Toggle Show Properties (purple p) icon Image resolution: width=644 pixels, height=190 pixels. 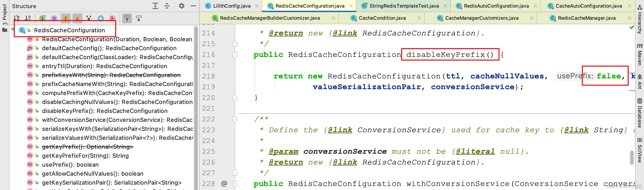point(54,18)
